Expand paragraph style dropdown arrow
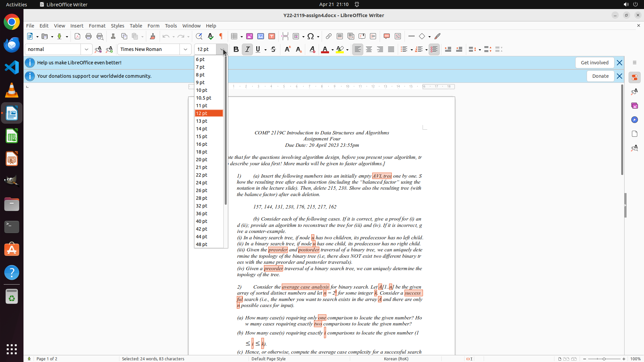Image resolution: width=644 pixels, height=362 pixels. coord(87,49)
